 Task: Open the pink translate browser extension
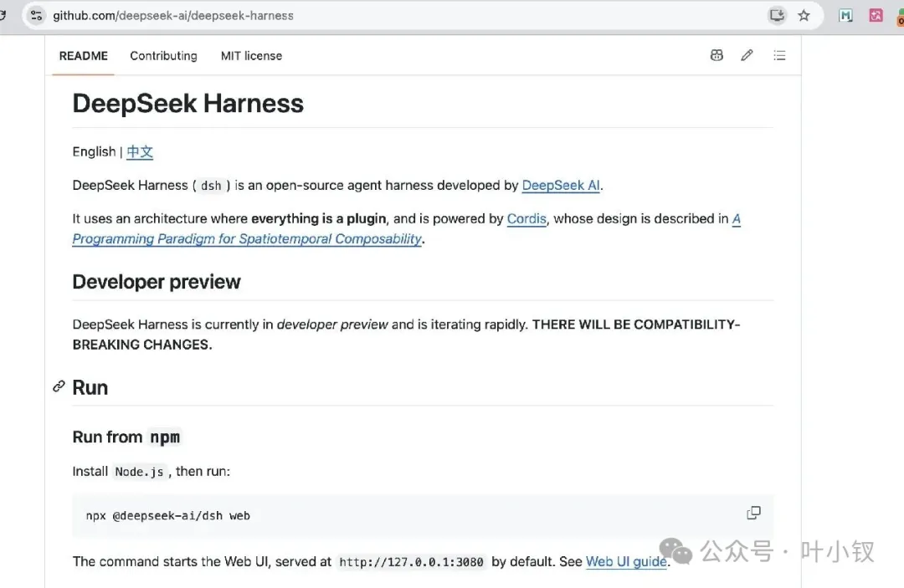coord(876,16)
